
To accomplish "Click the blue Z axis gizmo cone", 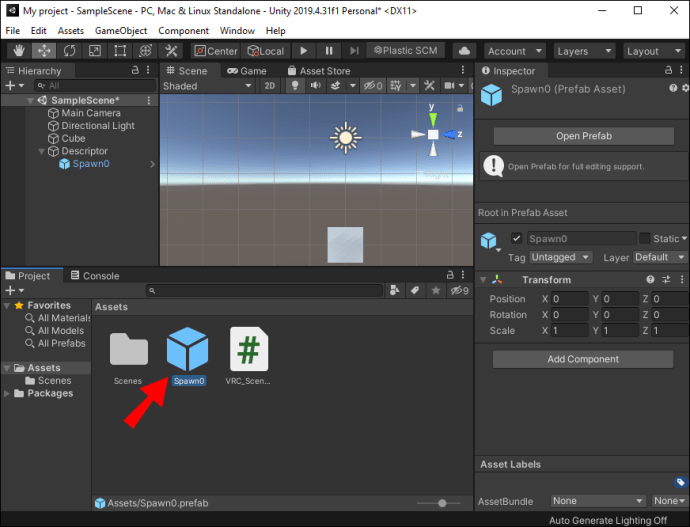I will (449, 134).
